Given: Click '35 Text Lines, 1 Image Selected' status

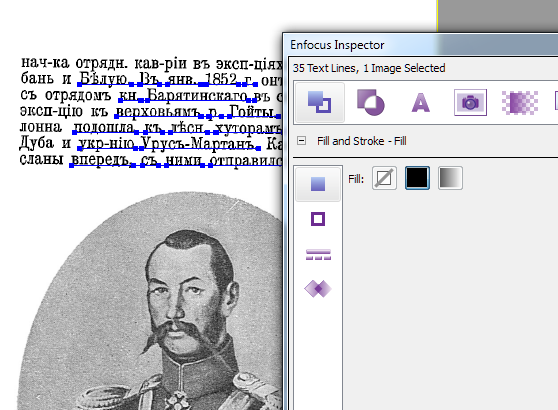Looking at the screenshot, I should [x=369, y=68].
